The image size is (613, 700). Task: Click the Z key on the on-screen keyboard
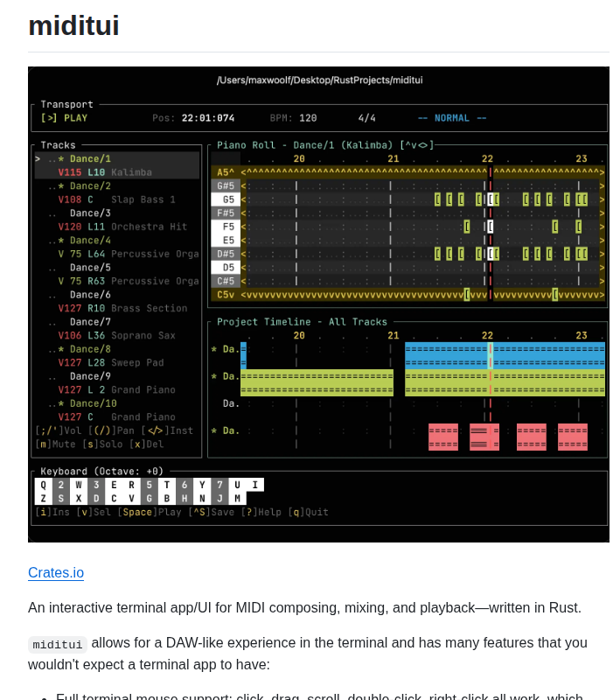43,499
